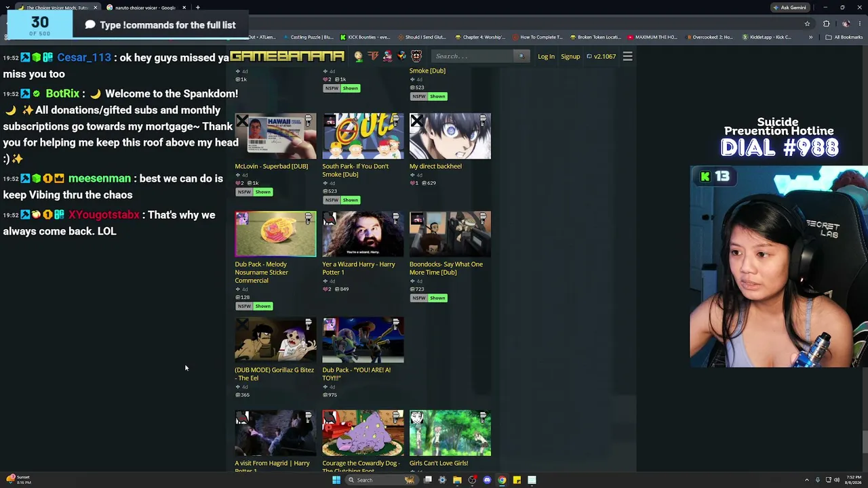Open the YOU! ARE! A! TOY! thumbnail
868x488 pixels.
click(x=363, y=340)
